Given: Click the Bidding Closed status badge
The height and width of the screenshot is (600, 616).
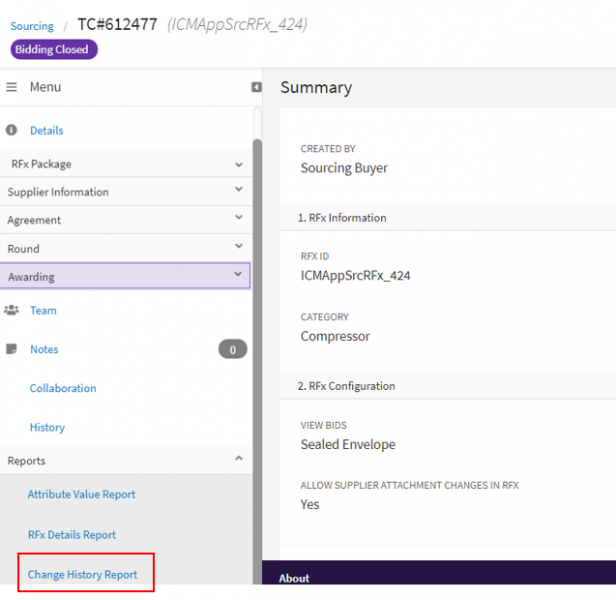Looking at the screenshot, I should (x=52, y=49).
